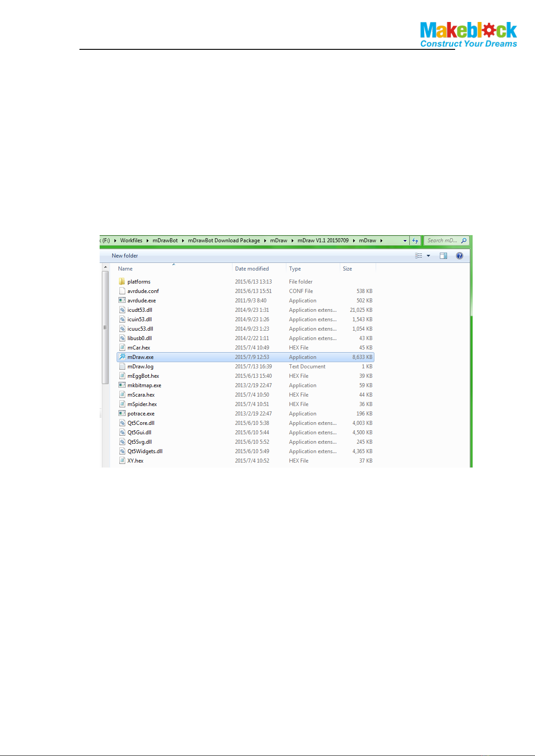
Task: Click the Qt5Core.dll file icon
Action: pos(122,423)
